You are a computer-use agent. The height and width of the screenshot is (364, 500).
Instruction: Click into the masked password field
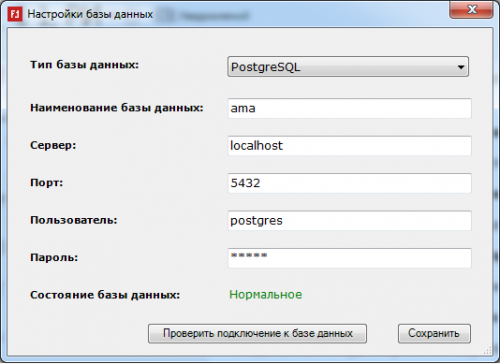(349, 258)
